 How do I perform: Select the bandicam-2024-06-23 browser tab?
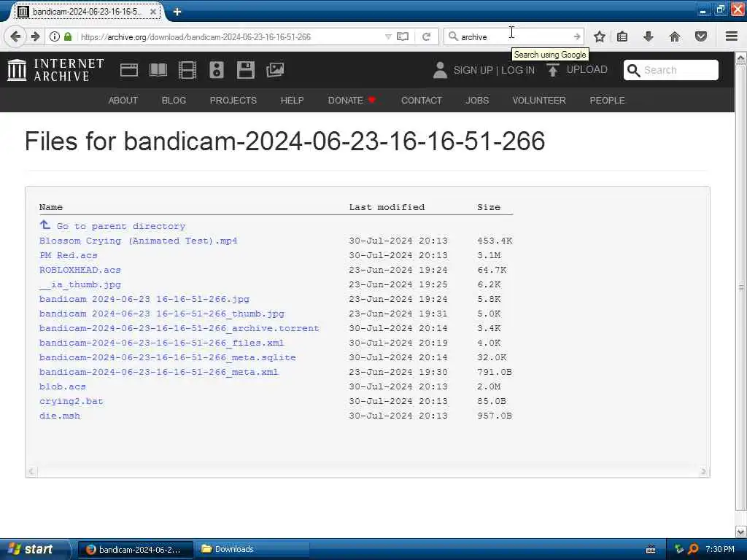pyautogui.click(x=88, y=12)
